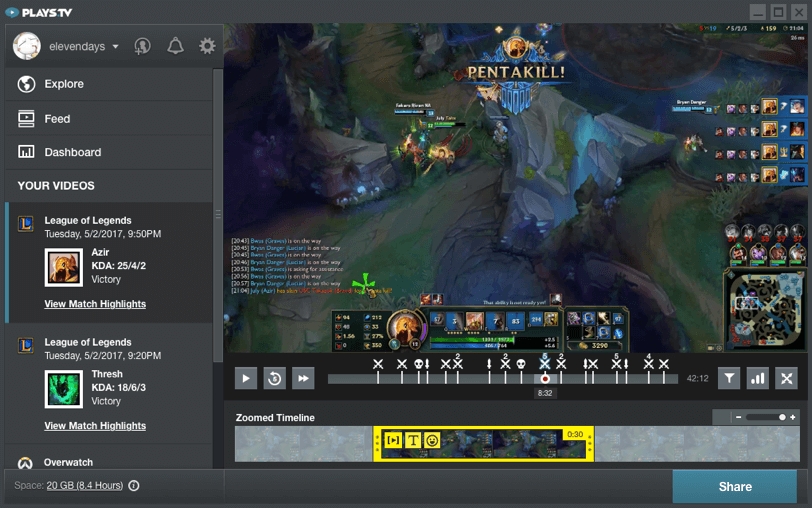Rewind the video five seconds
The width and height of the screenshot is (812, 508).
pos(274,379)
